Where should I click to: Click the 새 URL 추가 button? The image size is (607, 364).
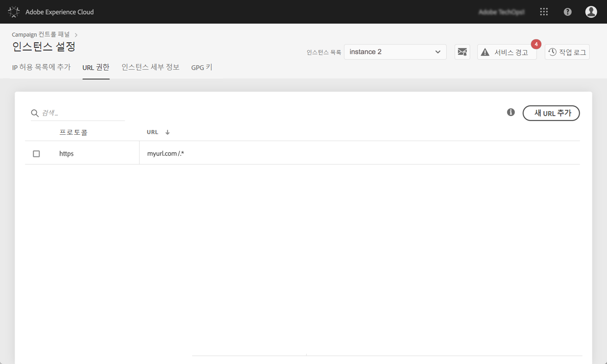point(551,113)
